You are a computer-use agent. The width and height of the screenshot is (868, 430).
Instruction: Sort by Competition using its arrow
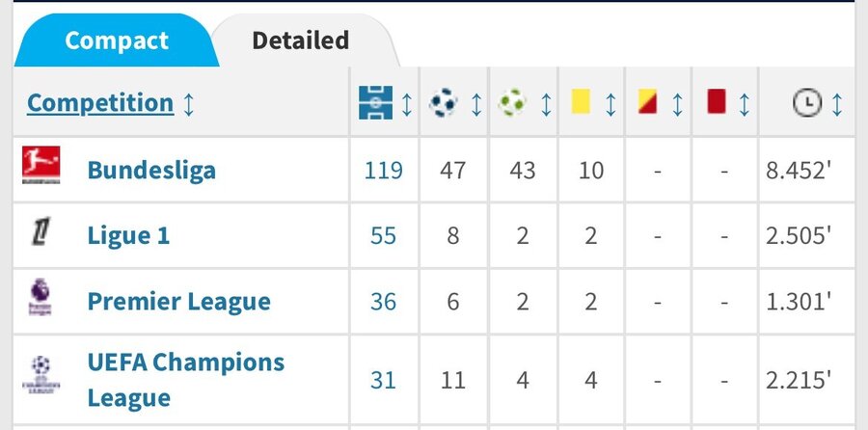point(188,104)
